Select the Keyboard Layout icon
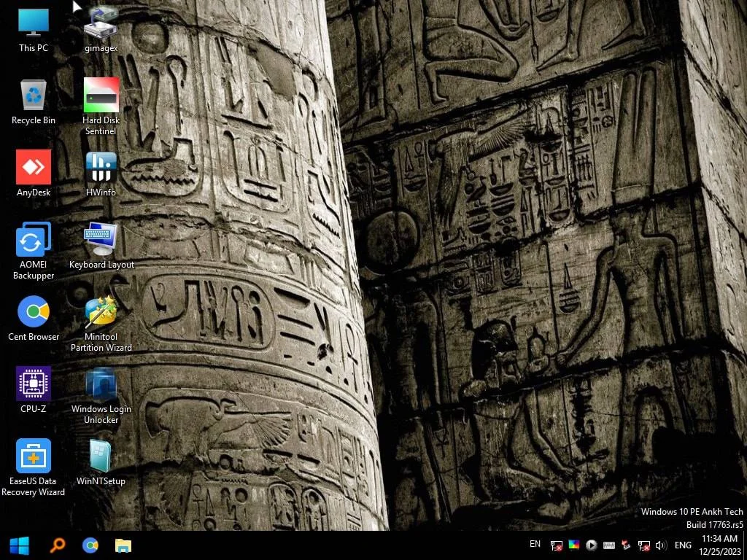This screenshot has width=747, height=560. click(x=101, y=246)
